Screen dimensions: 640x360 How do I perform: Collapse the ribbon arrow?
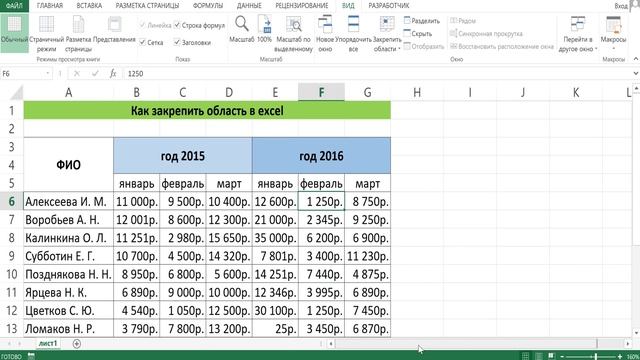coord(636,59)
